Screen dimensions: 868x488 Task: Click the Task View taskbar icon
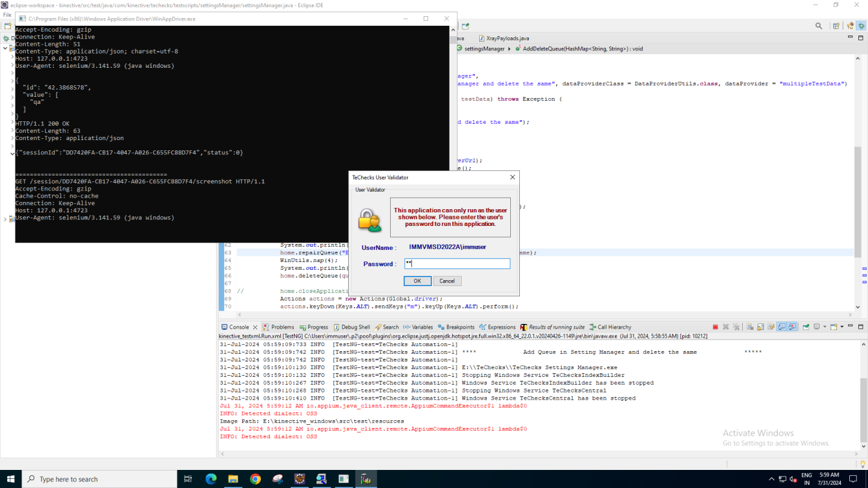[x=188, y=479]
